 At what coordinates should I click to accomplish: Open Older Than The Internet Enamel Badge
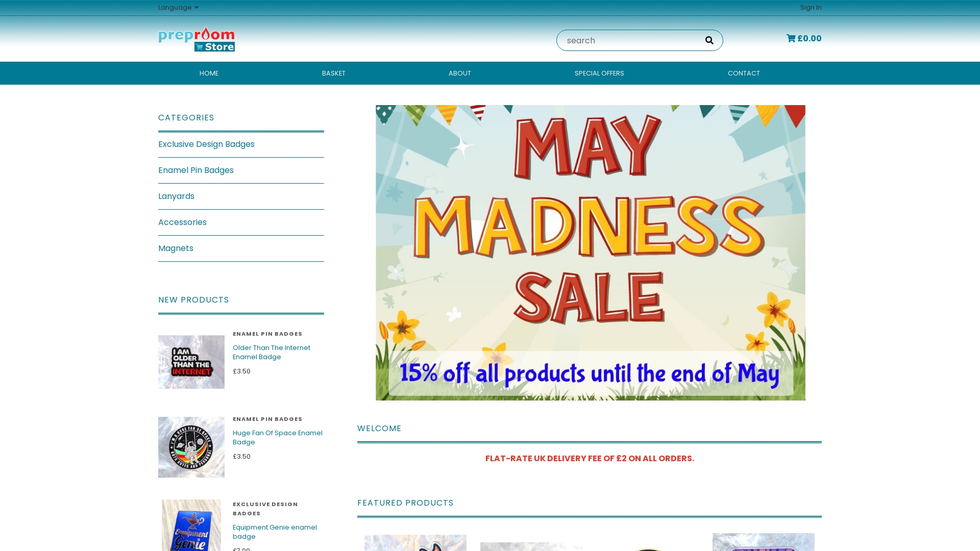(271, 352)
